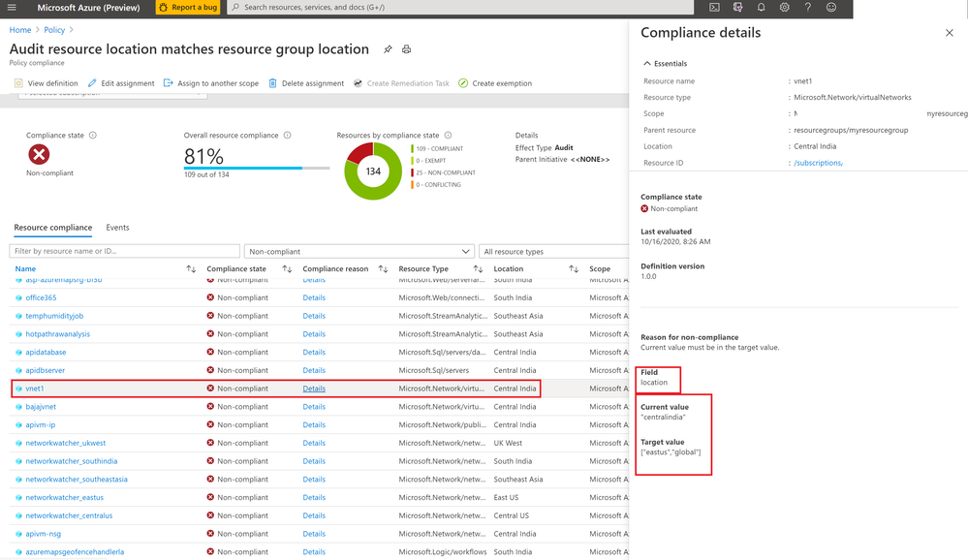Pin this policy page to dashboard

(388, 49)
